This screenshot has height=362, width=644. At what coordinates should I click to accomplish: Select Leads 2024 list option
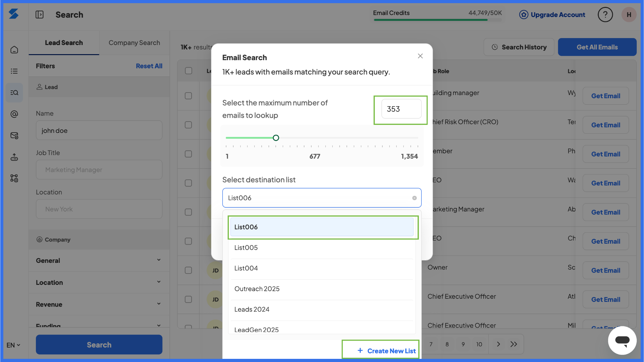322,309
